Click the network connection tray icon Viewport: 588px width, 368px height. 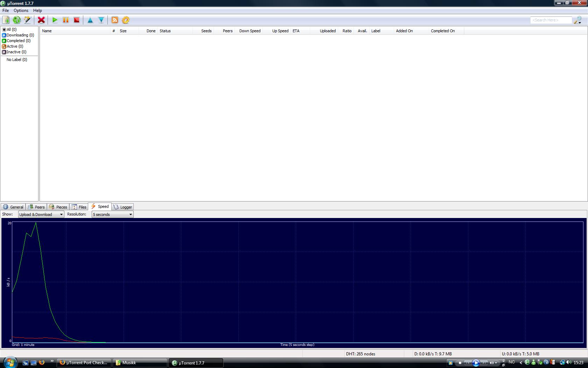pos(562,362)
